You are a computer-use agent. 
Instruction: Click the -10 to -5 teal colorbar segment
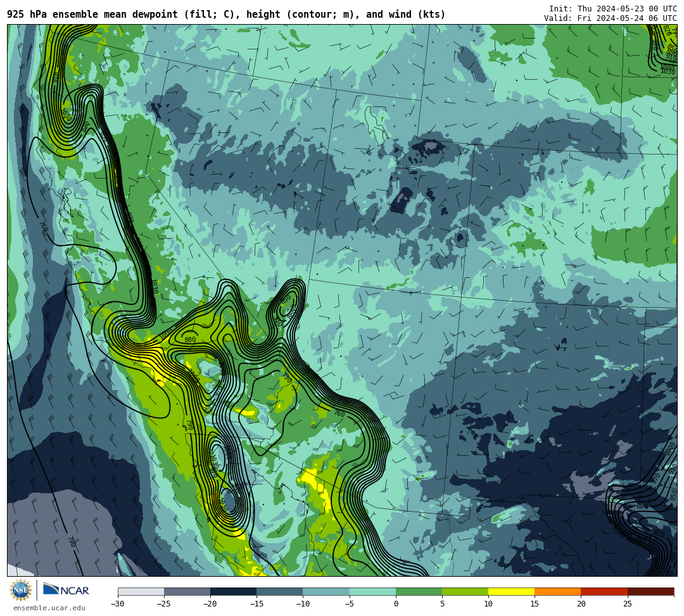click(x=326, y=591)
